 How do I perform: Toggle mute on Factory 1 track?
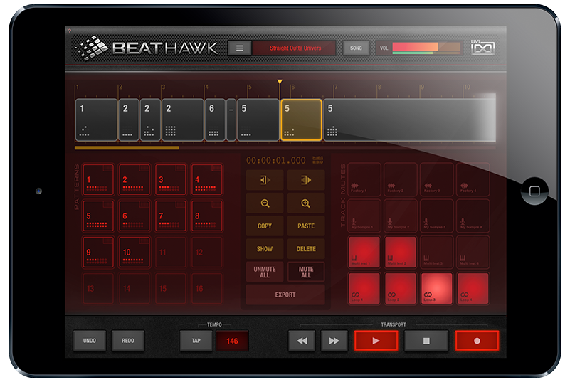[x=364, y=179]
